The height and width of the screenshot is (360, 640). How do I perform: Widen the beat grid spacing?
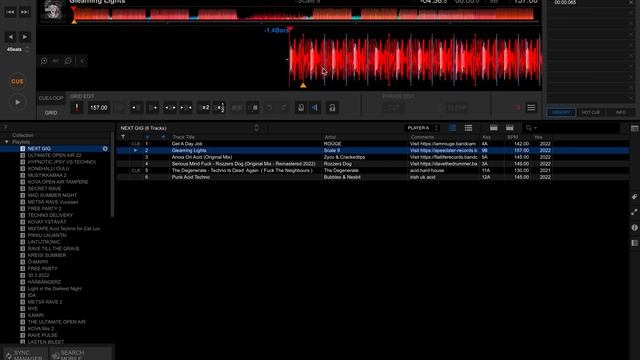170,108
